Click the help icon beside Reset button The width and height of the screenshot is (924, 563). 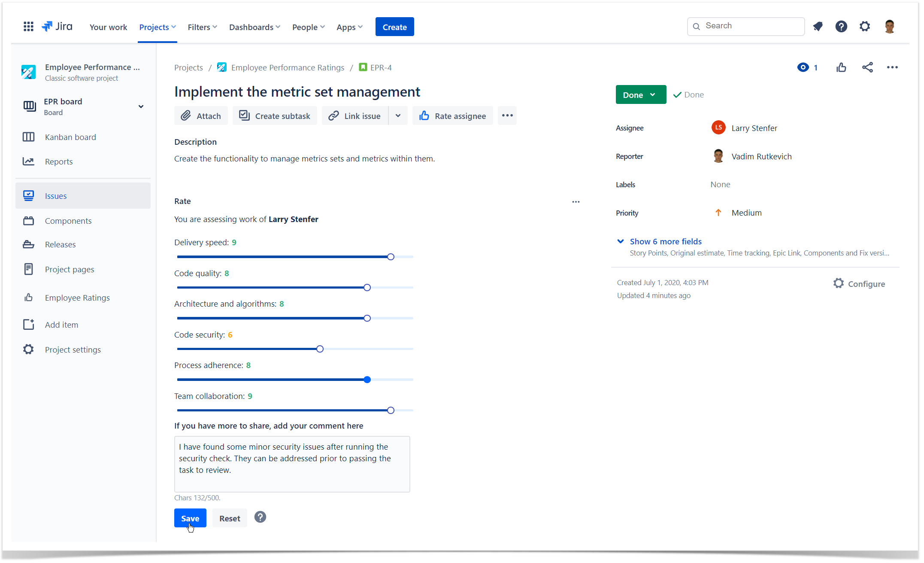click(x=260, y=517)
